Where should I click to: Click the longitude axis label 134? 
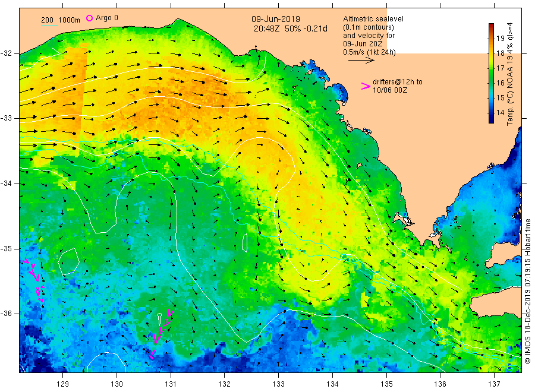332,384
